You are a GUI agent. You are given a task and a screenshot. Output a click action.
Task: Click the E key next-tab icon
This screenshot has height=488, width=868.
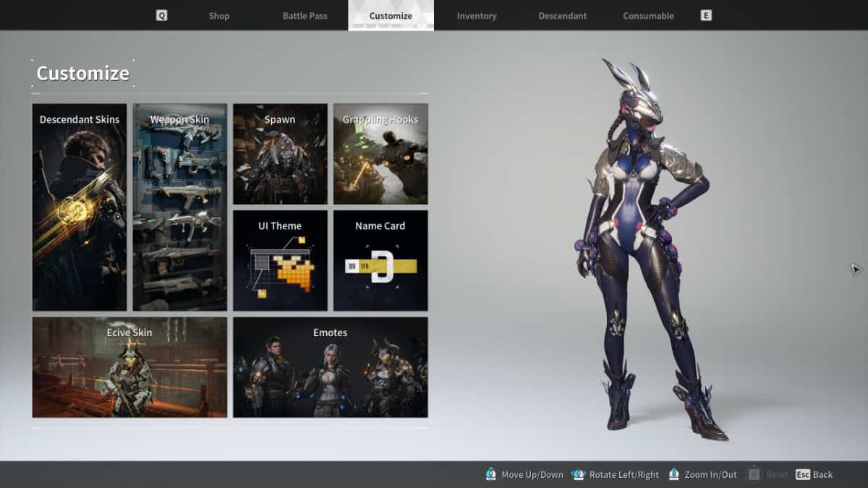[706, 15]
